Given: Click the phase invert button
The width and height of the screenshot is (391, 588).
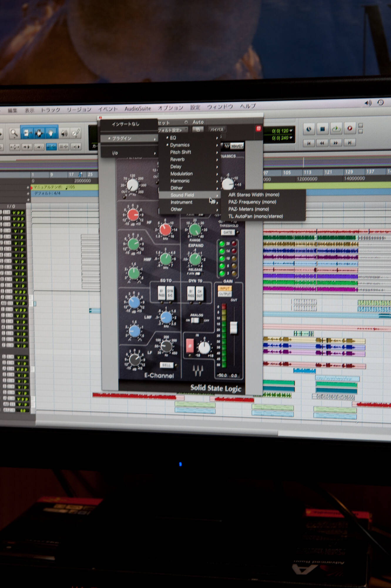Looking at the screenshot, I should tap(190, 345).
